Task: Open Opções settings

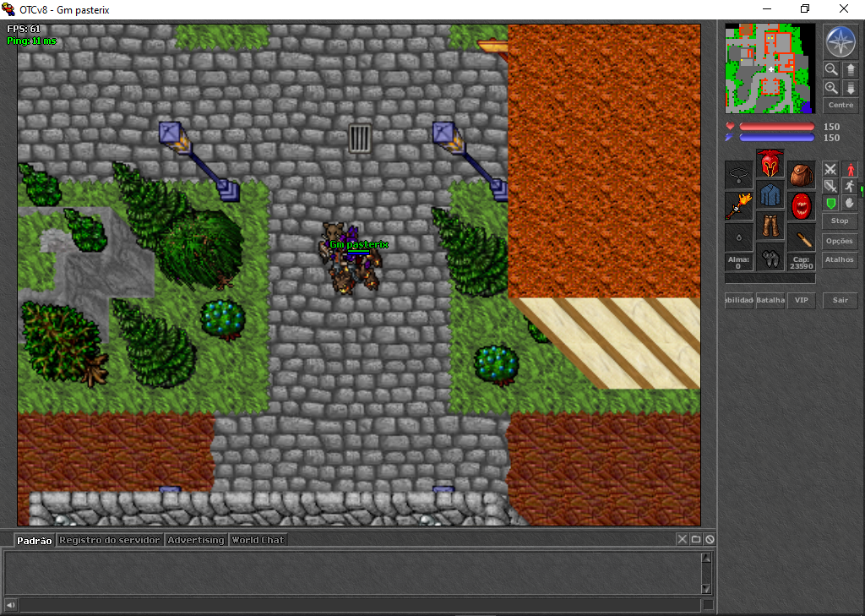Action: 840,241
